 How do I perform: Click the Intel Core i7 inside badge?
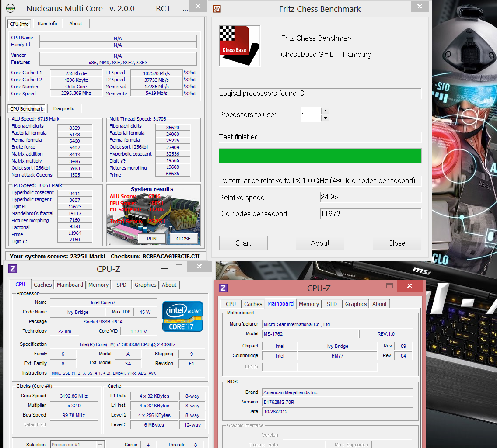182,316
